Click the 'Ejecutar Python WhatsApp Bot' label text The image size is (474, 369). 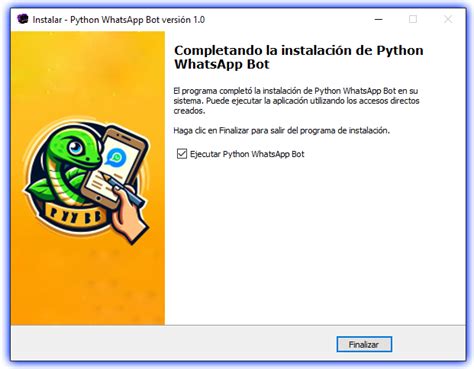(x=247, y=154)
